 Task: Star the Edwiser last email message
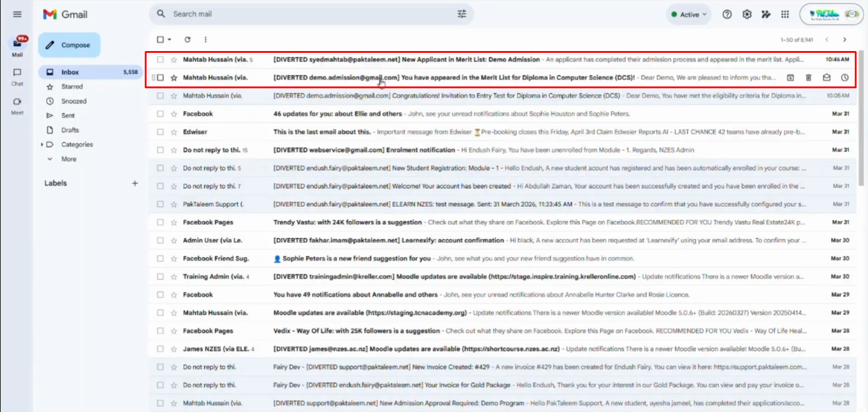[x=174, y=132]
